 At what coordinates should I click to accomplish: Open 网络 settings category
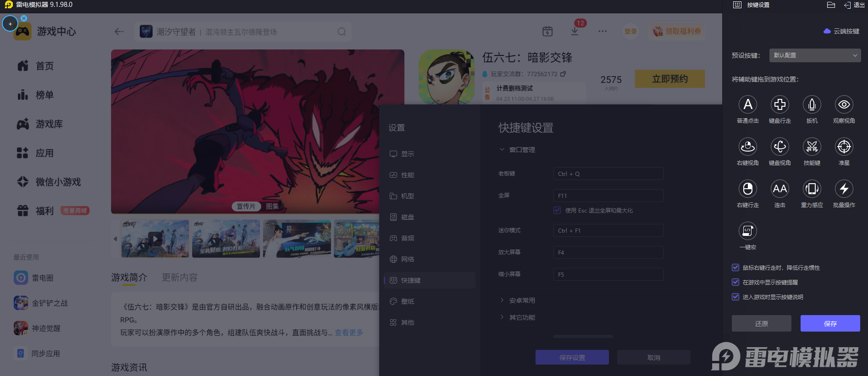[x=429, y=259]
